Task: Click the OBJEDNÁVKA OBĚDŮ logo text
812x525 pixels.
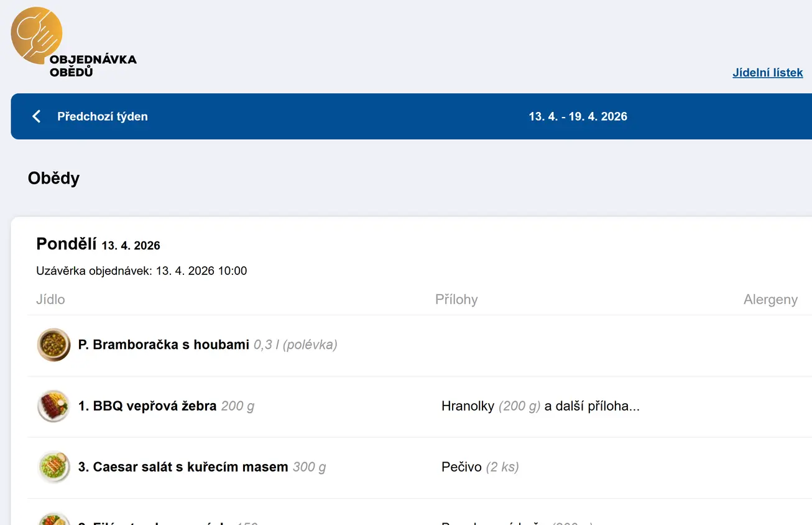Action: pos(93,66)
